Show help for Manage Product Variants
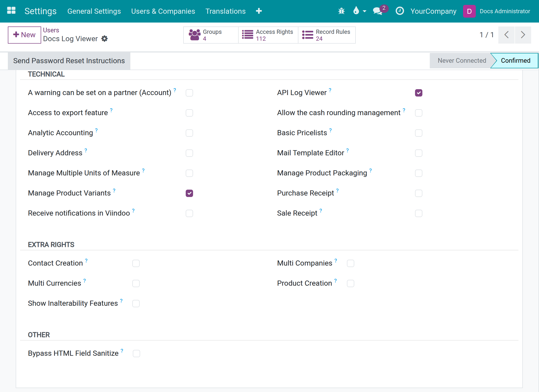 (114, 191)
